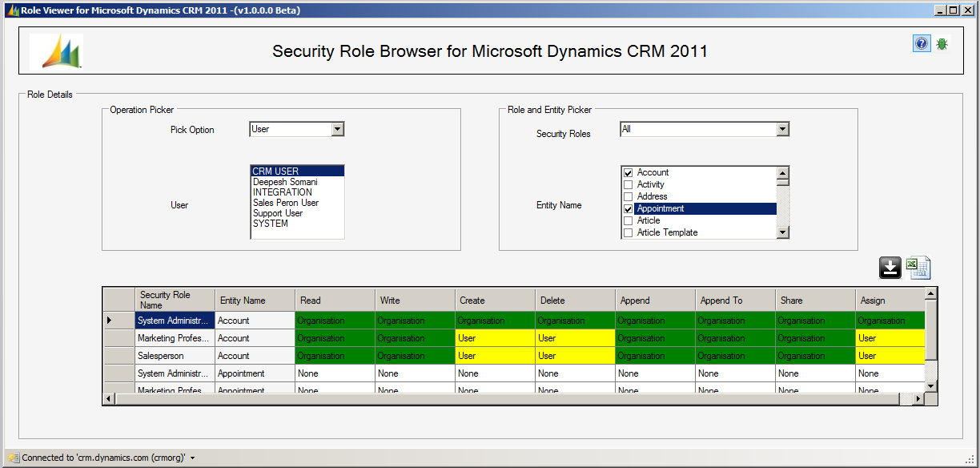This screenshot has width=980, height=468.
Task: Sort by Security Role Name column header
Action: [175, 300]
